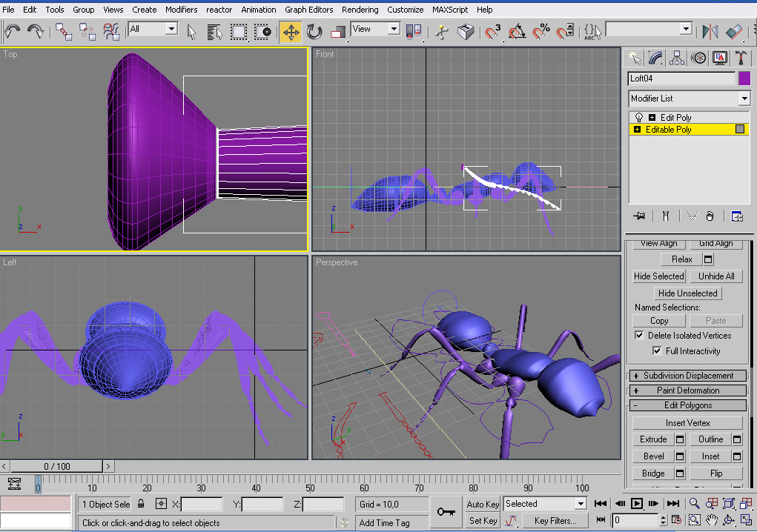Open the Rendering menu
This screenshot has height=532, width=757.
tap(360, 10)
